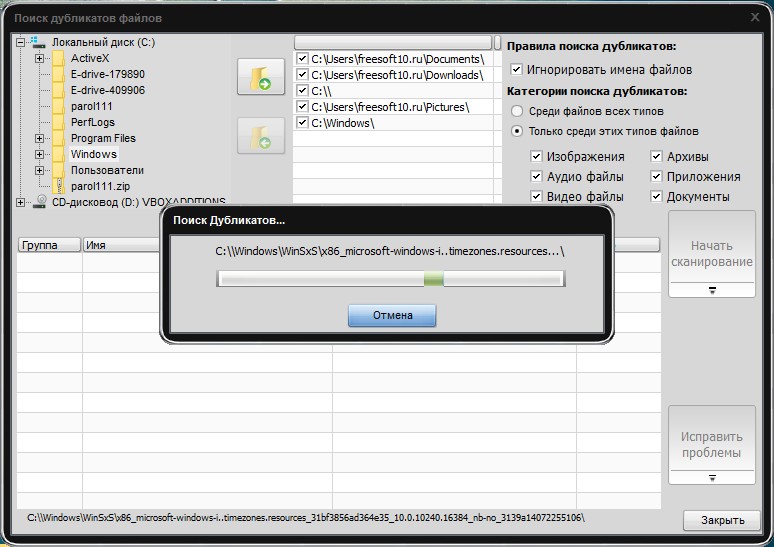Click the remove folder arrow button
The height and width of the screenshot is (547, 774).
[x=261, y=136]
